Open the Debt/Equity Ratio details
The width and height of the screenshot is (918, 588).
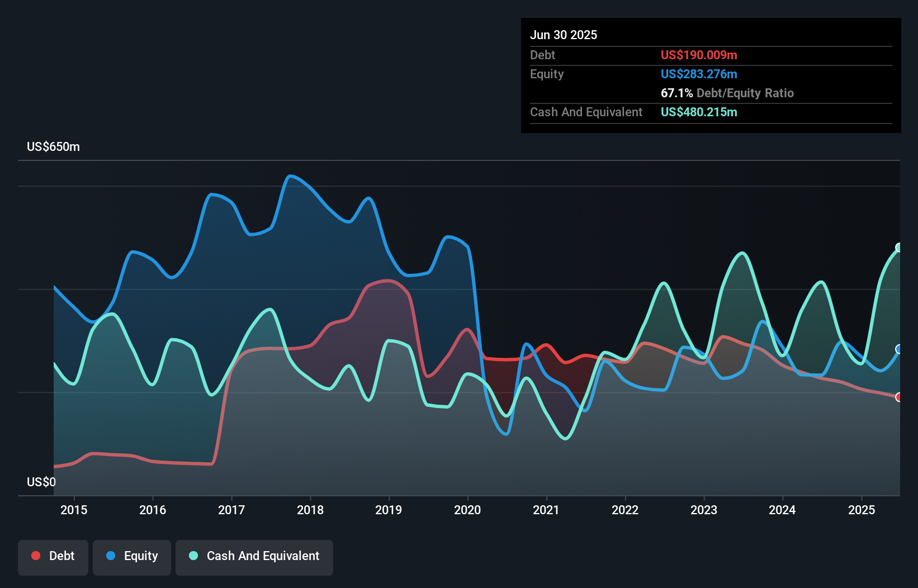point(727,93)
